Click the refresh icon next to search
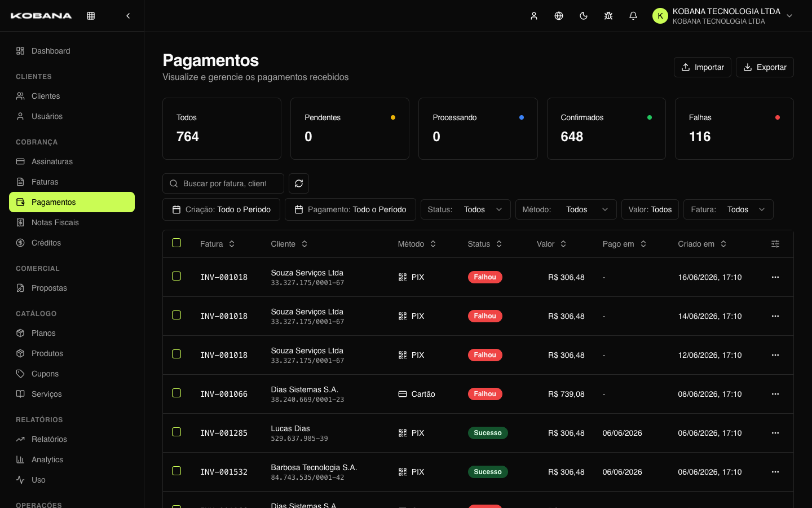The image size is (812, 508). point(299,183)
